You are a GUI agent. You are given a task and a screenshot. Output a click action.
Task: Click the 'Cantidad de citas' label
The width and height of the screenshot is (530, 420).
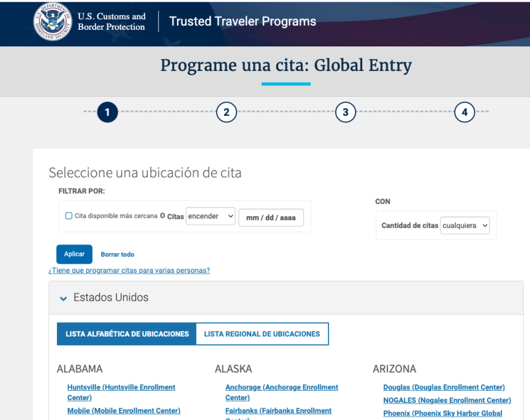tap(409, 225)
